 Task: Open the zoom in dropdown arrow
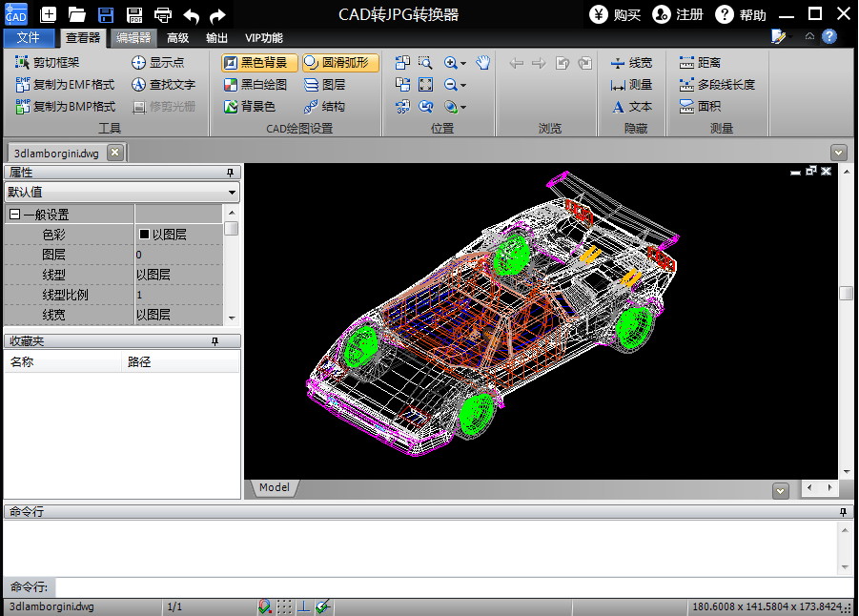[x=463, y=64]
